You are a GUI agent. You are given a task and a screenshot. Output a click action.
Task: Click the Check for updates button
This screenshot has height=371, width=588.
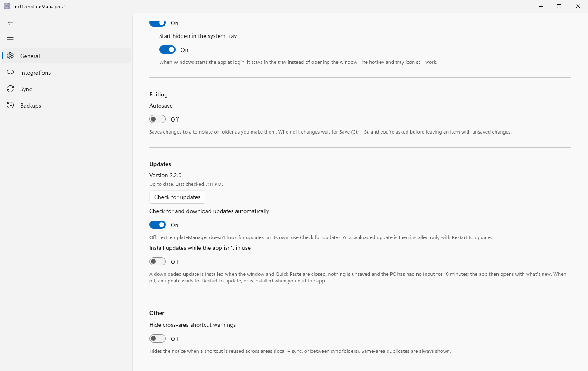(x=177, y=197)
